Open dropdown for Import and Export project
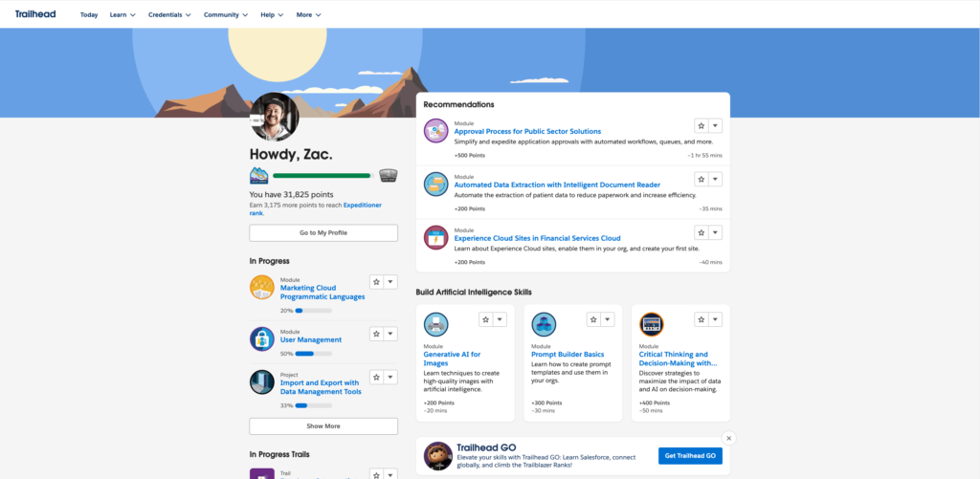980x479 pixels. pyautogui.click(x=390, y=377)
